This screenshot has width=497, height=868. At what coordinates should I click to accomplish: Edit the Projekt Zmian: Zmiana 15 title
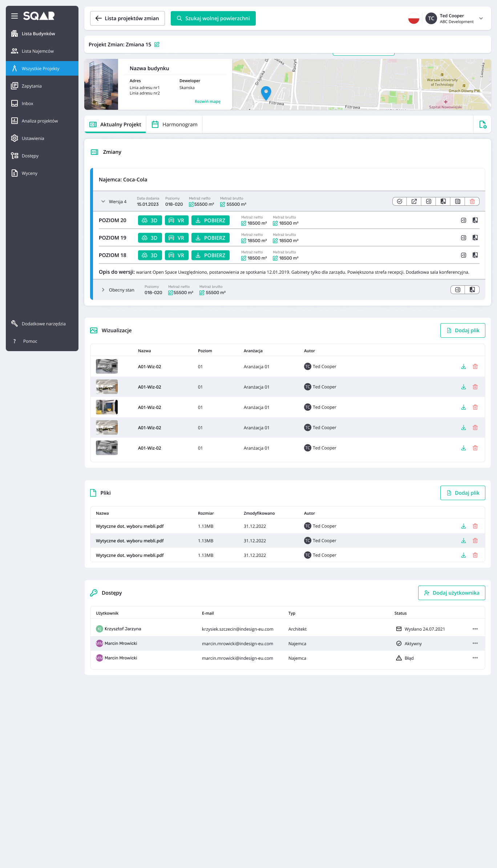[x=157, y=45]
